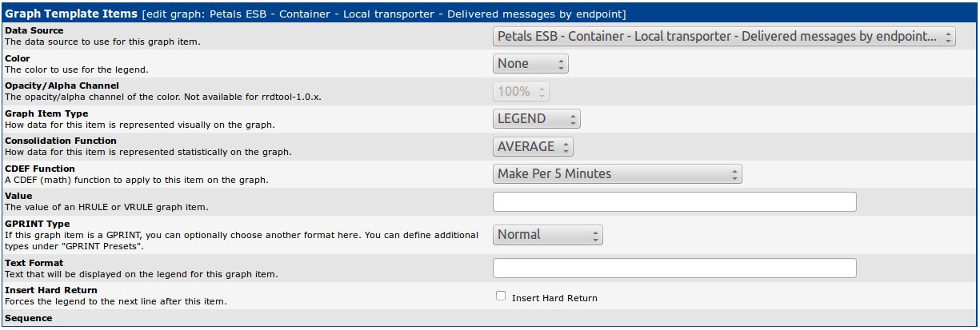Click the disabled 100% opacity dropdown

tap(521, 91)
